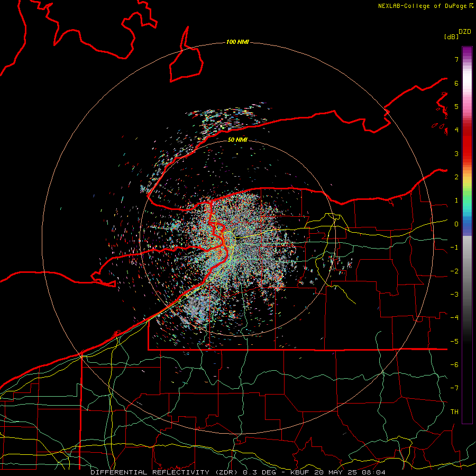476x476 pixels.
Task: Select the -2 value on color scale
Action: [454, 271]
